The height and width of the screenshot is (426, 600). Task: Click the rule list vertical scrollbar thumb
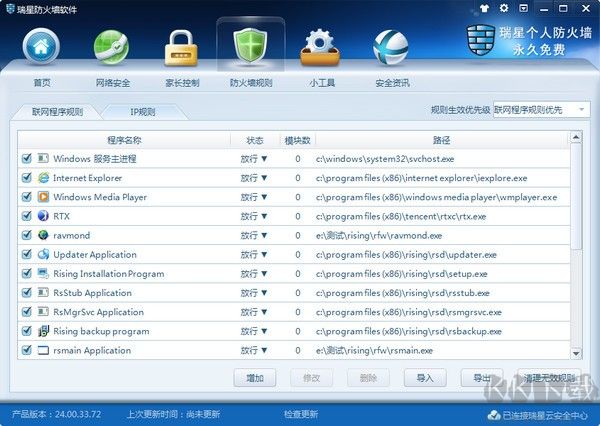pyautogui.click(x=576, y=196)
